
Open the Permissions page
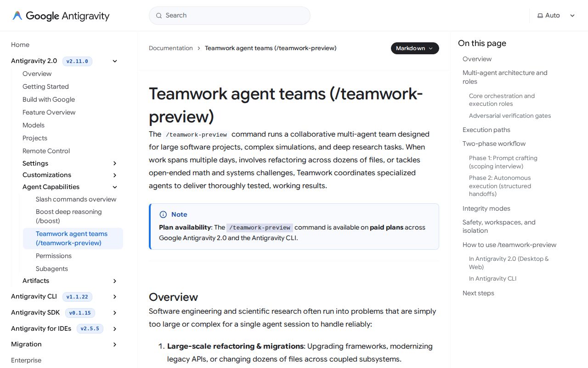(x=54, y=256)
